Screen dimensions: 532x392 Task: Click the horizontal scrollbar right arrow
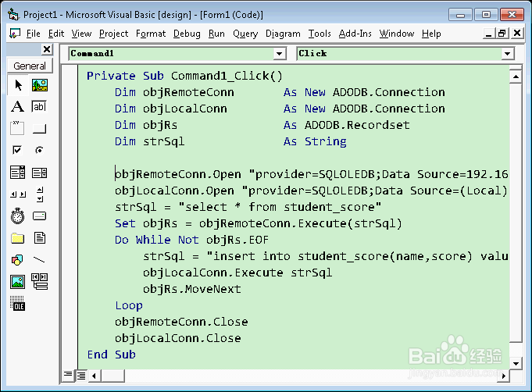pos(501,376)
